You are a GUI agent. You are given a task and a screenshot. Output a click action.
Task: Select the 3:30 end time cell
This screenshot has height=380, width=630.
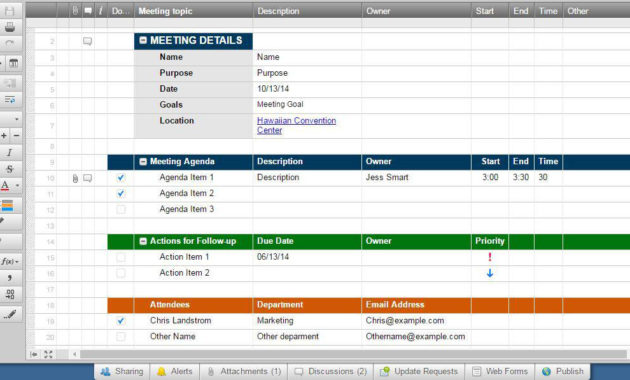pos(521,178)
